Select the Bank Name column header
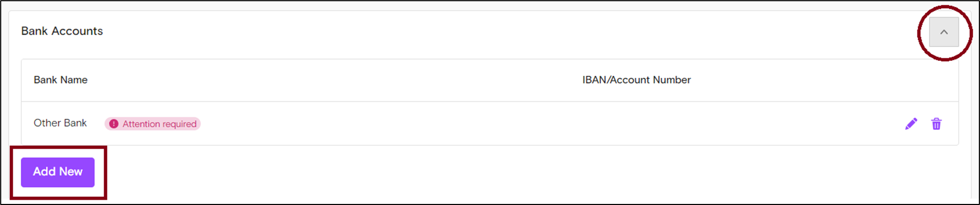 coord(61,80)
